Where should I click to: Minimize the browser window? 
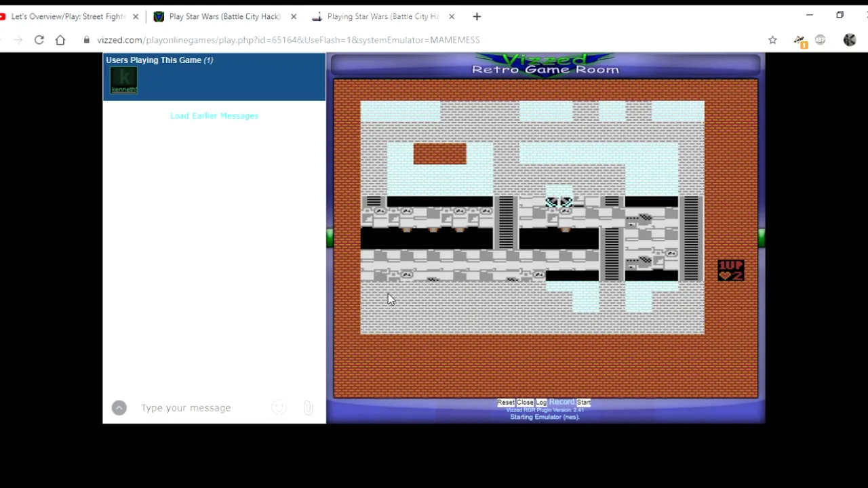[809, 15]
